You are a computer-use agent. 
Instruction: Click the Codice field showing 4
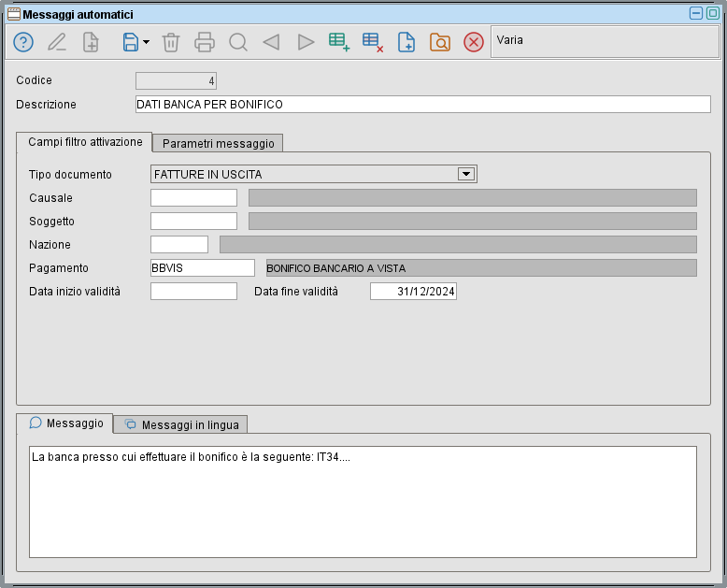pos(177,81)
